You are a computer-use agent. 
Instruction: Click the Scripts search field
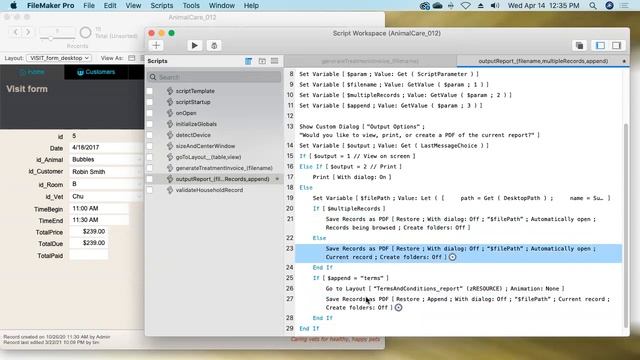[214, 77]
